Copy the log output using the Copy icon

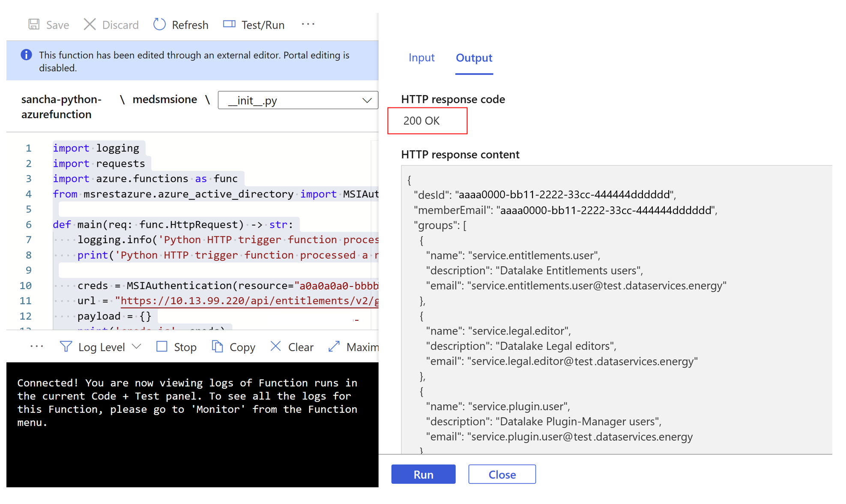[217, 346]
